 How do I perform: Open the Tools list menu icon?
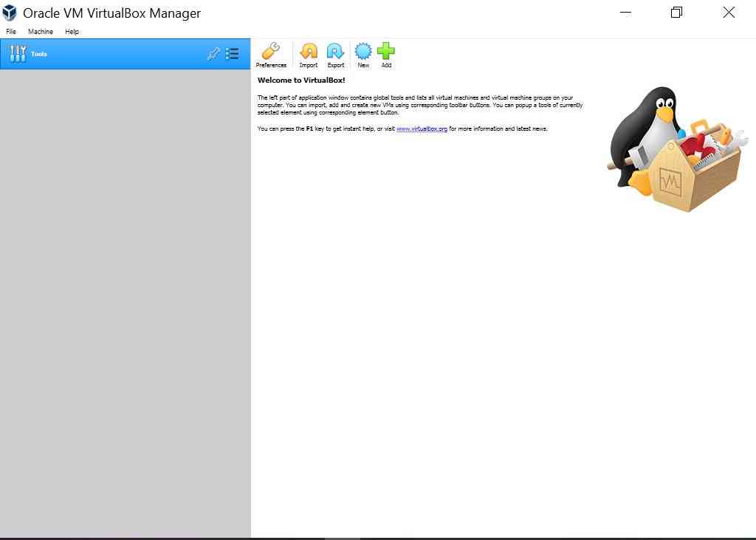(233, 54)
